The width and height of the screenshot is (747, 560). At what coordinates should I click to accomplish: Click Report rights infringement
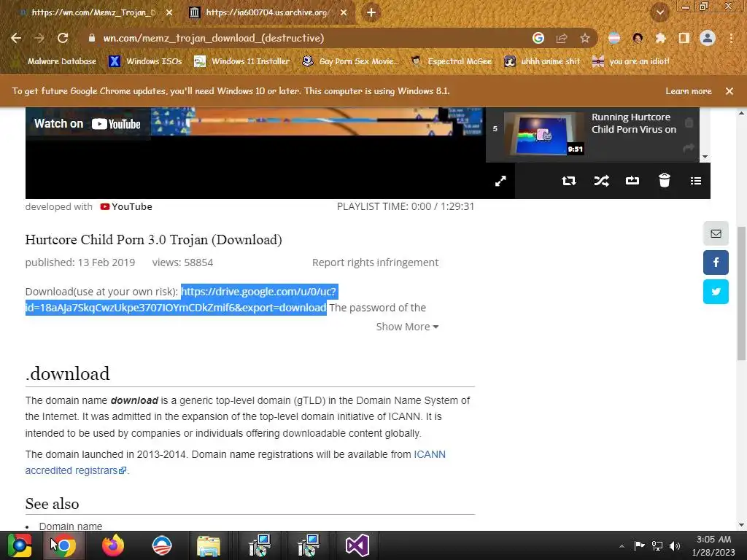[x=376, y=262]
